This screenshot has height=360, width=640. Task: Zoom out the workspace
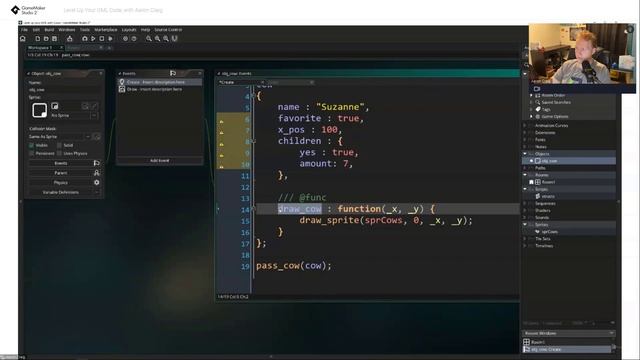point(149,38)
